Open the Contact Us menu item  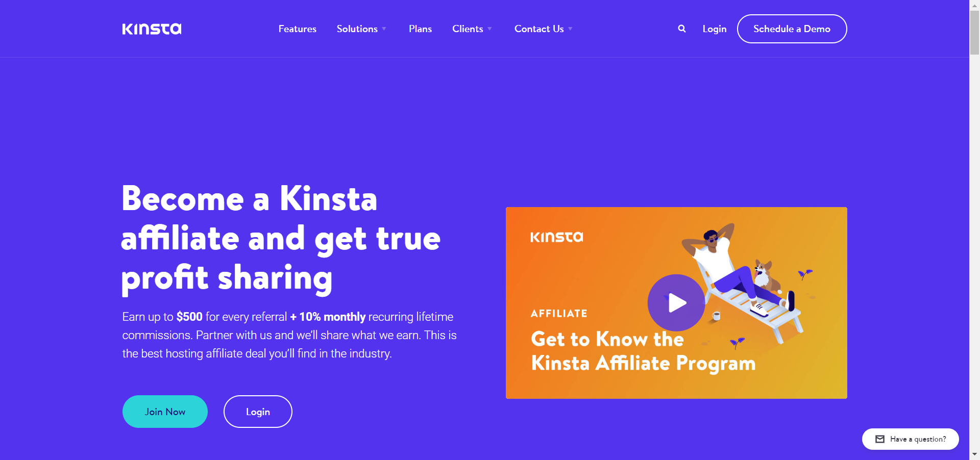pos(539,29)
